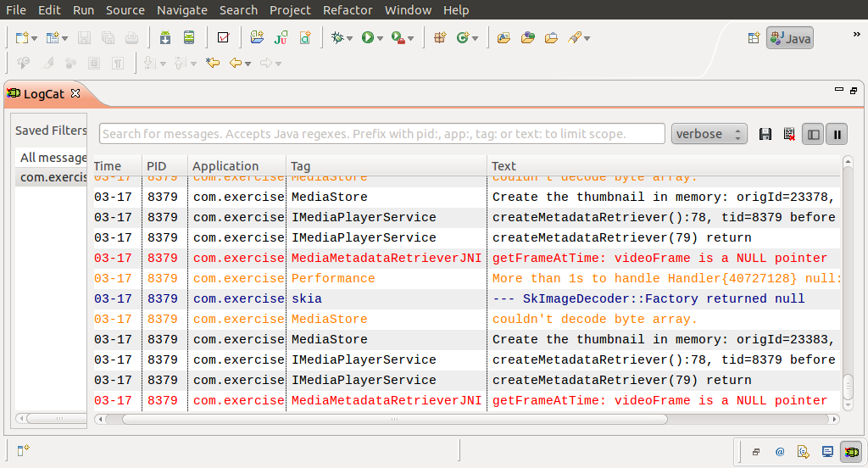Open the Edit menu

[49, 10]
